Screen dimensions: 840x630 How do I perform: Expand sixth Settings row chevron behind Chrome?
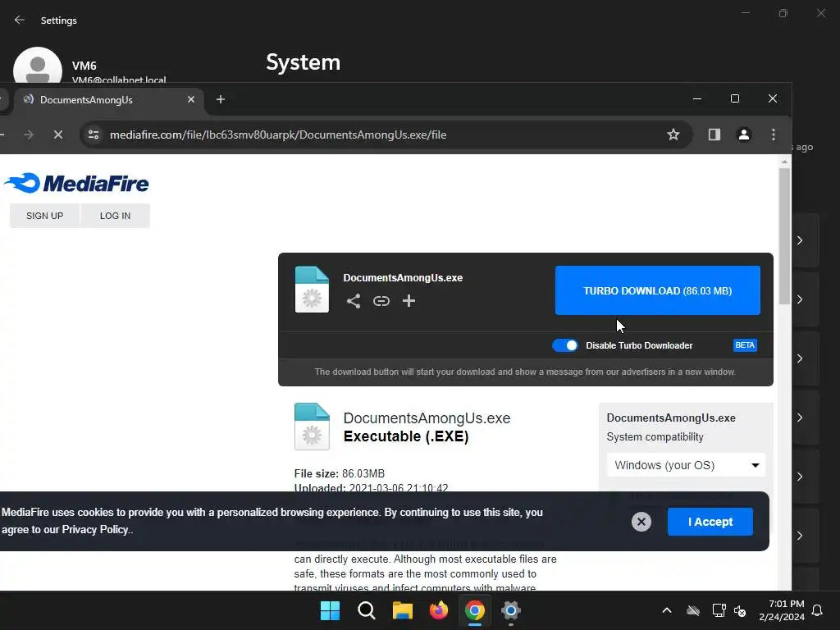[x=800, y=536]
